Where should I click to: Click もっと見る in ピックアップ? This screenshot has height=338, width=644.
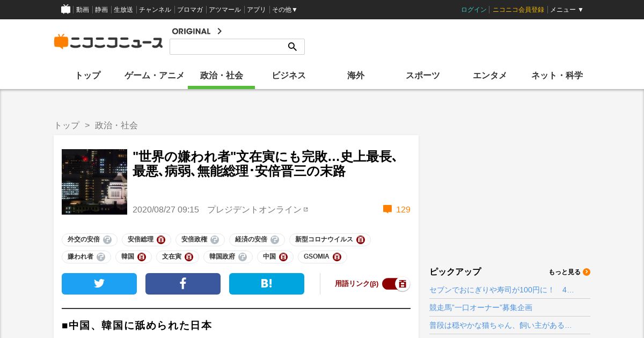pyautogui.click(x=565, y=272)
